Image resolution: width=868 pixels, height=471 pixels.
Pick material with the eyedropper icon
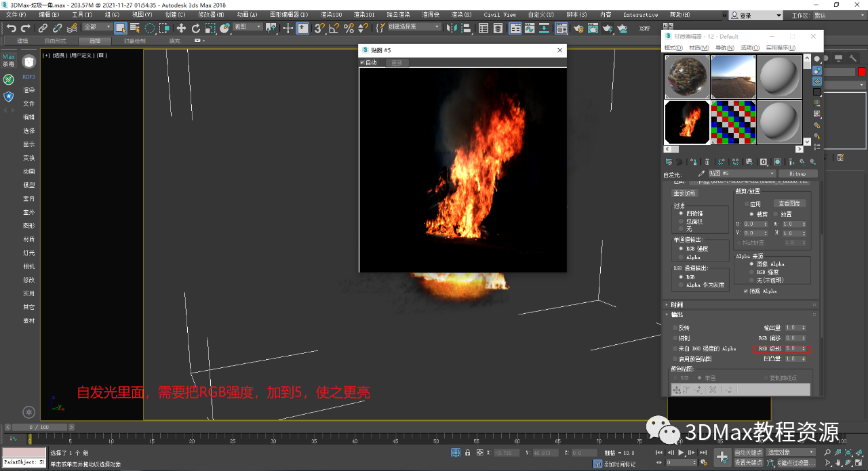[x=702, y=173]
